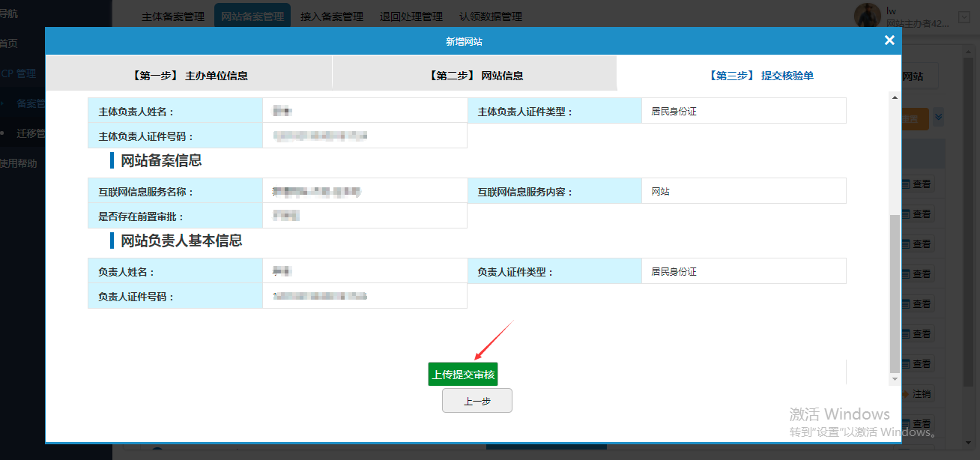
Task: Open the 网站备案管理 top menu
Action: (252, 16)
